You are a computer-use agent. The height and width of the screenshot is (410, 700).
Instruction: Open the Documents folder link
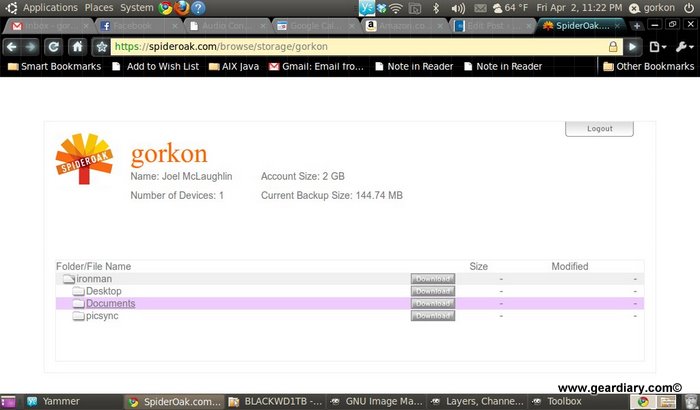coord(110,303)
